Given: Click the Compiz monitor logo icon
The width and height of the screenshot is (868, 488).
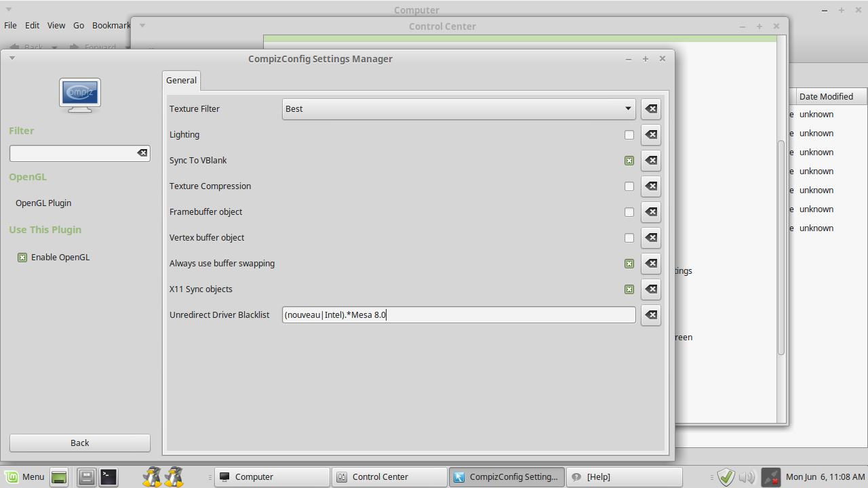Looking at the screenshot, I should point(80,96).
